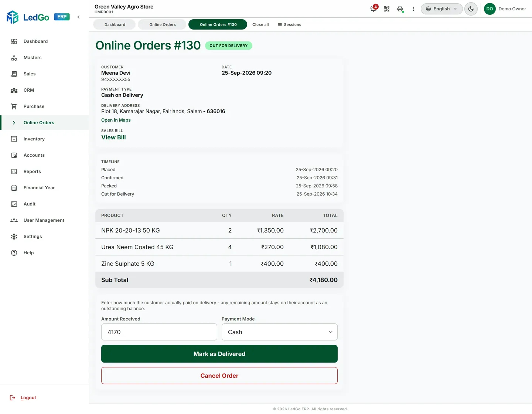532x414 pixels.
Task: Click the Dashboard sidebar icon
Action: pos(14,41)
